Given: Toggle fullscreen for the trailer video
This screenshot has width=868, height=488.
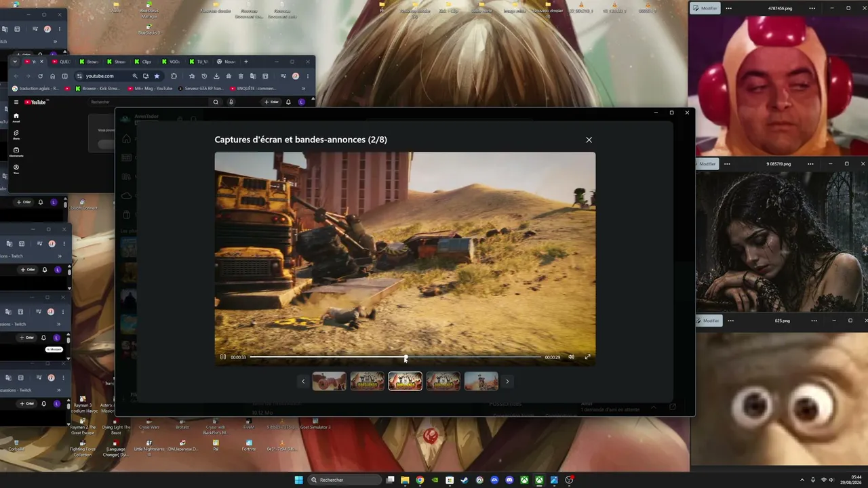Looking at the screenshot, I should [587, 357].
